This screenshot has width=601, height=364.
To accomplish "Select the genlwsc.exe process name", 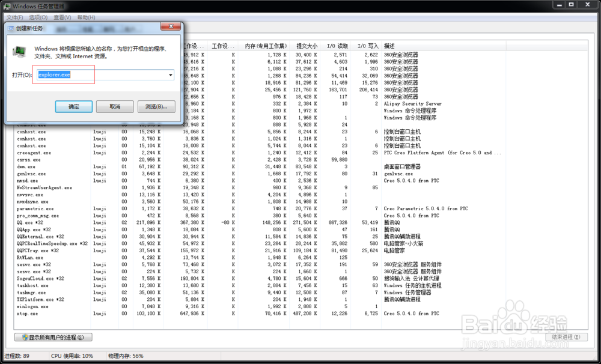I will point(31,174).
